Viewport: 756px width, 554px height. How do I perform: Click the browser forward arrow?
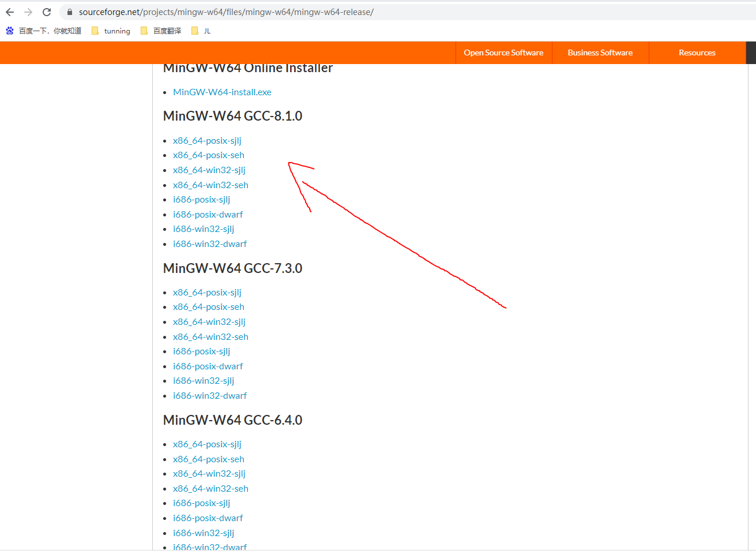click(x=28, y=12)
